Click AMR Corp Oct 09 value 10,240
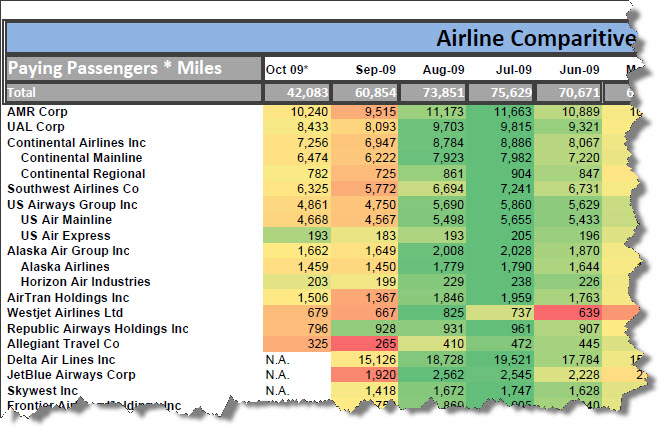 pyautogui.click(x=297, y=112)
